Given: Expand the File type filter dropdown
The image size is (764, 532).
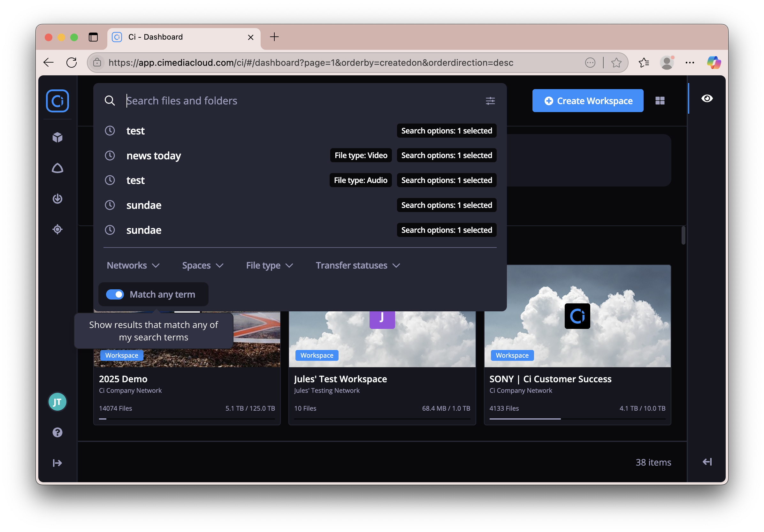Looking at the screenshot, I should click(270, 265).
